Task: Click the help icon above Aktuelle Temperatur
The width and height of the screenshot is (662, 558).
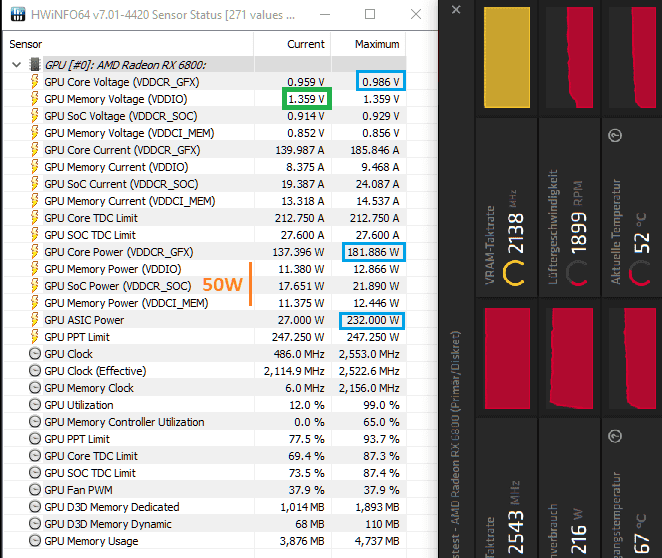Action: point(615,135)
